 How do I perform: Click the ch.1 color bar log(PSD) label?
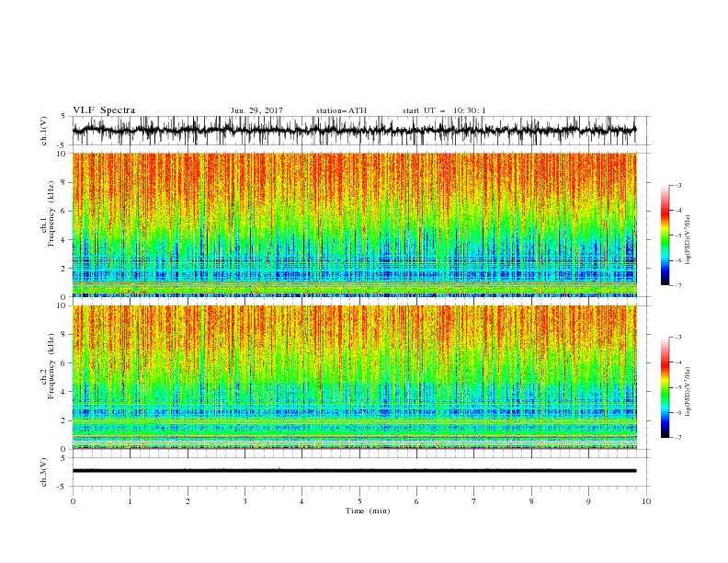tap(688, 240)
